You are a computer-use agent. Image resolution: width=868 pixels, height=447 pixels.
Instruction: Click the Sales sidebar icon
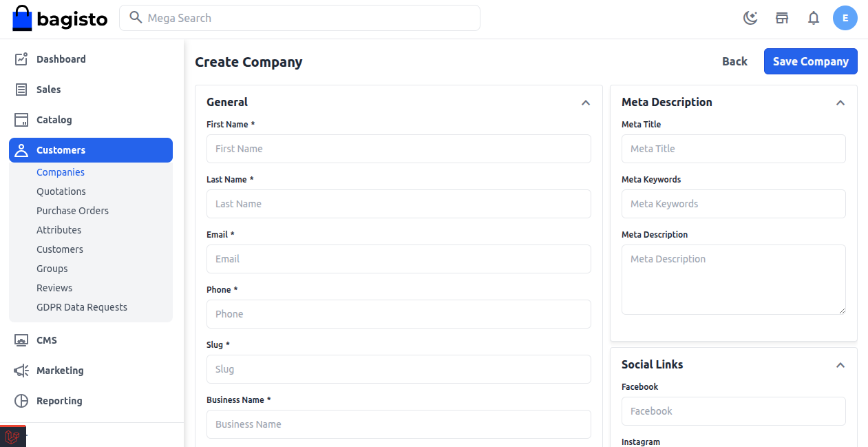coord(21,90)
